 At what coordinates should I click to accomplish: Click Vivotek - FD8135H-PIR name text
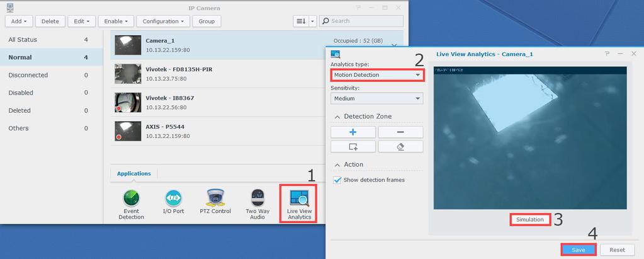179,69
